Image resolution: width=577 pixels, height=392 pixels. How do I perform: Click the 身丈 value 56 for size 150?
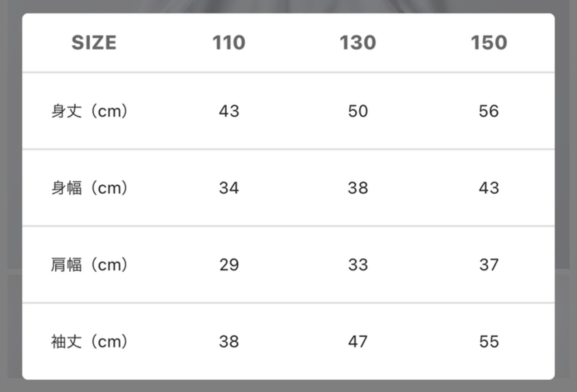[x=489, y=111]
